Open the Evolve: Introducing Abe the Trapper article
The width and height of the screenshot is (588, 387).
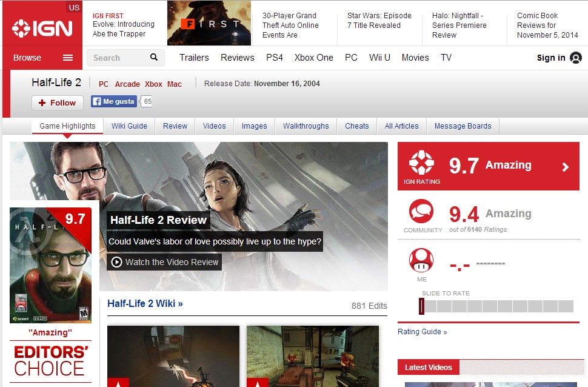(x=124, y=29)
